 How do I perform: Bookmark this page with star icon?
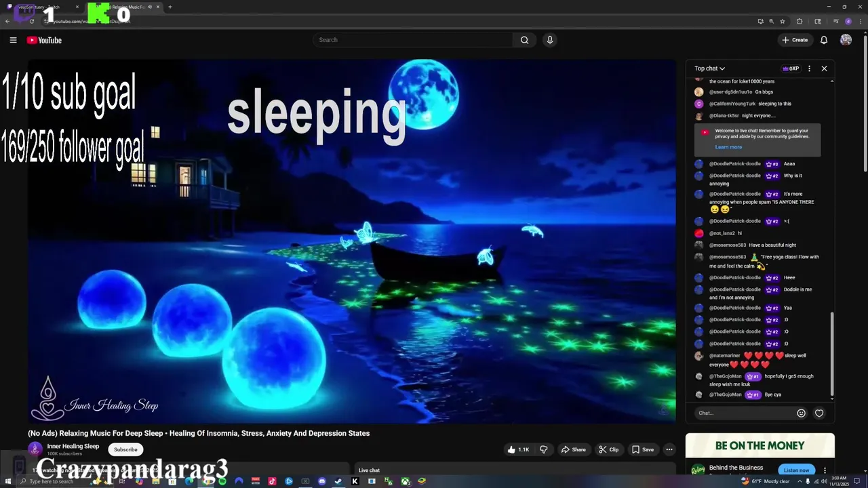pos(782,21)
